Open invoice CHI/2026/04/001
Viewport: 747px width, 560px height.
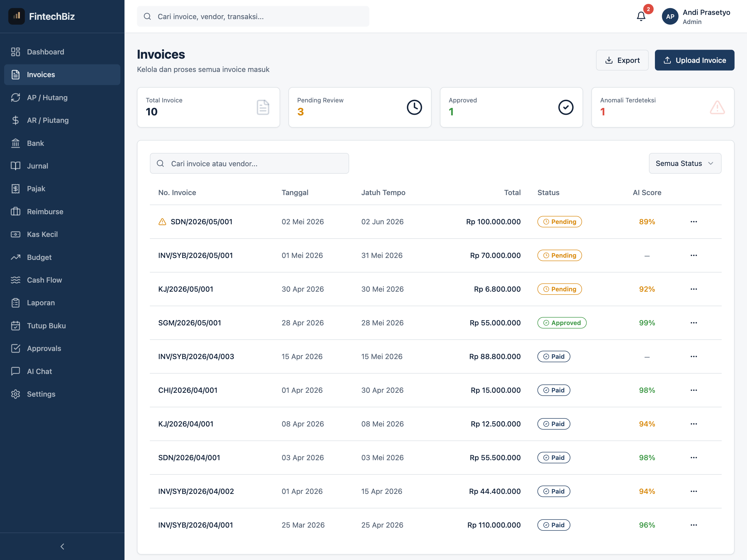coord(188,390)
